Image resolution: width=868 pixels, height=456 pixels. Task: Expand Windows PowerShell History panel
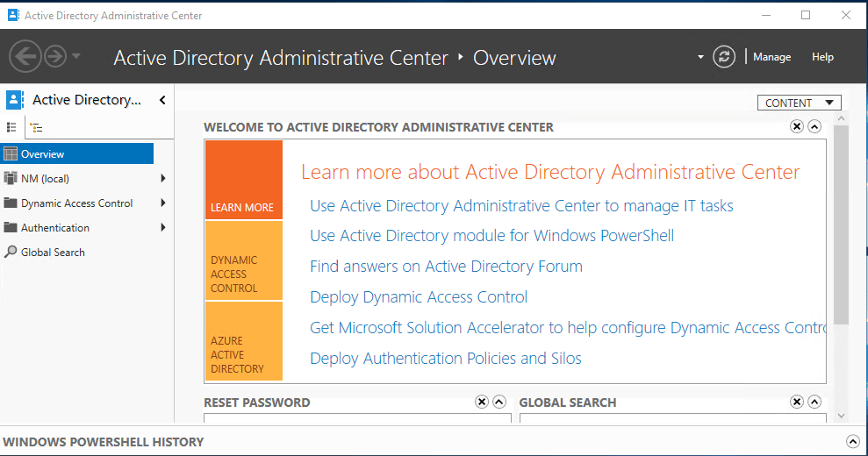(853, 442)
